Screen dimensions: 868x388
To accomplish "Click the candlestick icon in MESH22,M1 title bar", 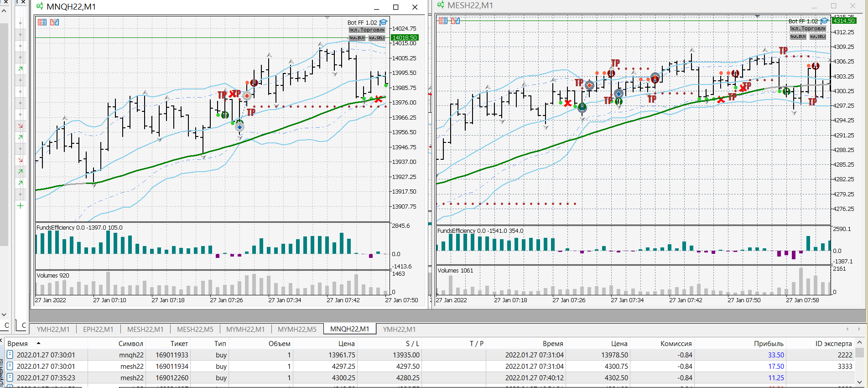I will tap(441, 5).
